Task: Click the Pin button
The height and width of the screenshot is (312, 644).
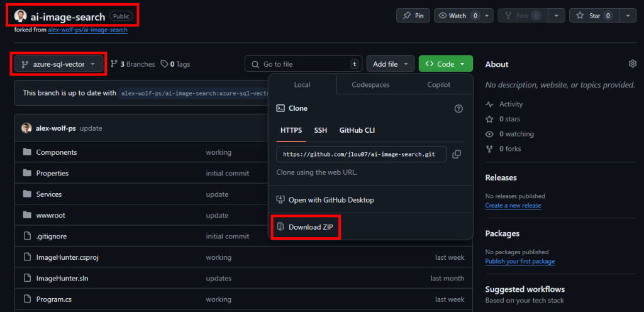Action: 413,16
